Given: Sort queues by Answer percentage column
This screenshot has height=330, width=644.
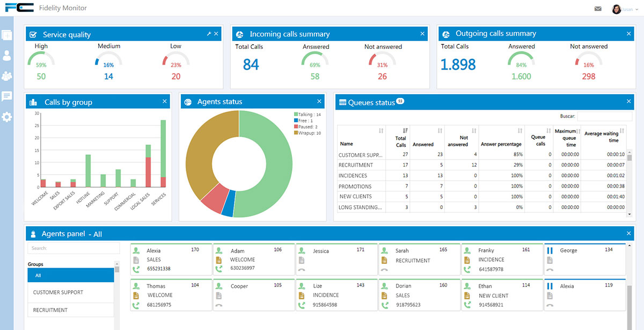Looking at the screenshot, I should point(519,131).
